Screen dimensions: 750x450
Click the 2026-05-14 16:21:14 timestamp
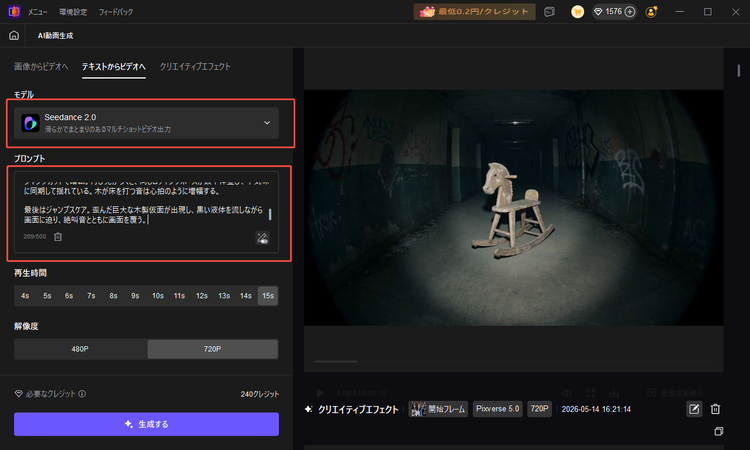tap(596, 409)
